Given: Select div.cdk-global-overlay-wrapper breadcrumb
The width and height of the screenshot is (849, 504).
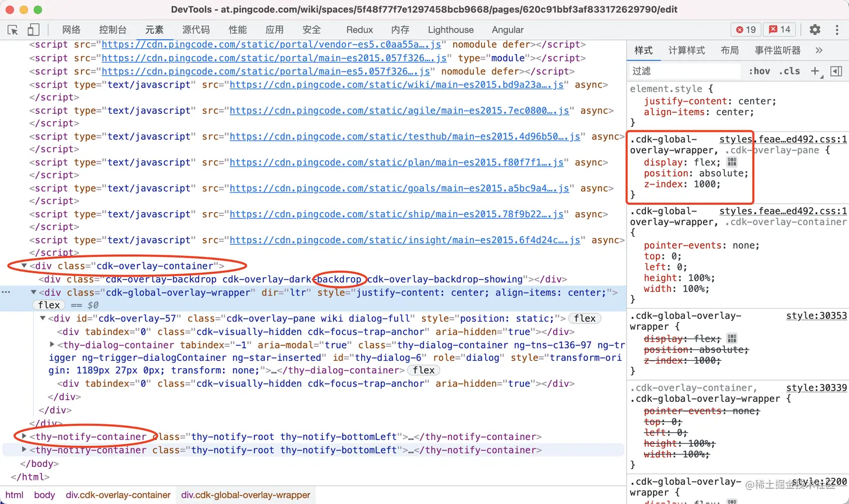Looking at the screenshot, I should pyautogui.click(x=245, y=495).
